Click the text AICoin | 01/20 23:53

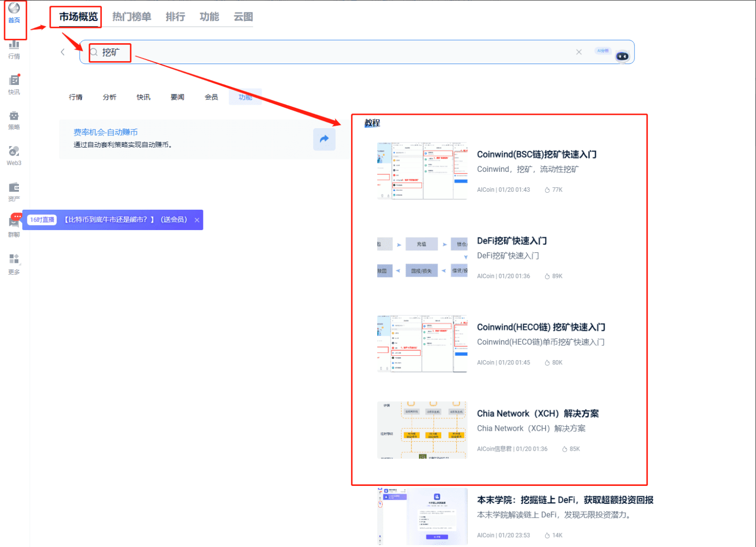pos(503,536)
